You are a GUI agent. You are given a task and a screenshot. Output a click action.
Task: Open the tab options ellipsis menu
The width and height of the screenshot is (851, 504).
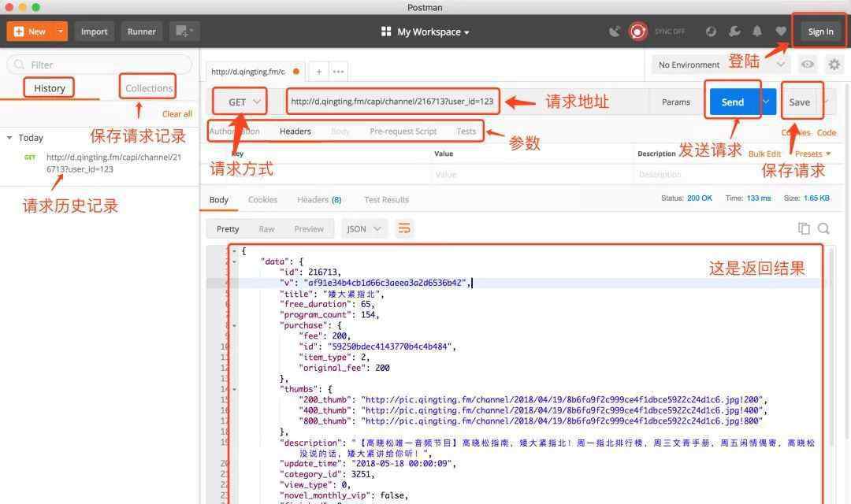[338, 71]
